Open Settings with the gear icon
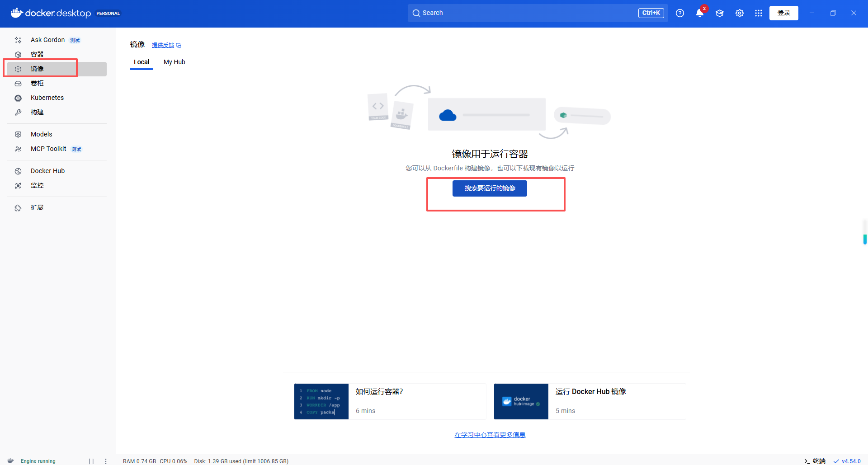 click(x=740, y=13)
